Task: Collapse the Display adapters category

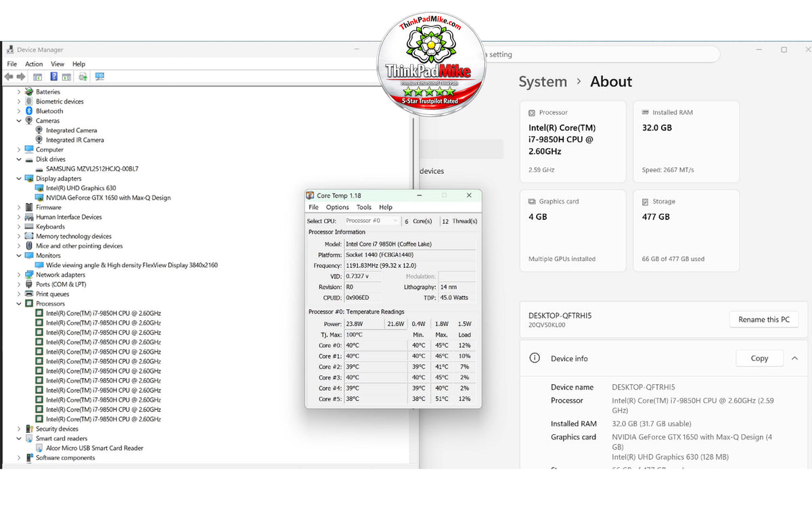Action: pyautogui.click(x=19, y=179)
